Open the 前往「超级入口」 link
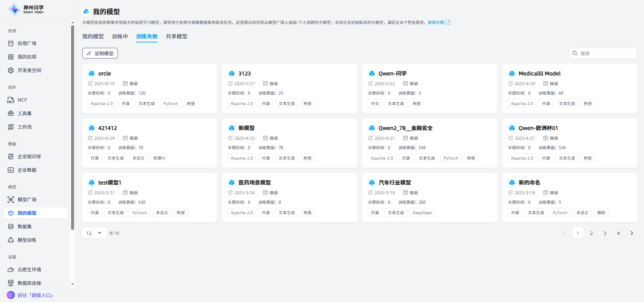This screenshot has height=302, width=644. pos(35,295)
